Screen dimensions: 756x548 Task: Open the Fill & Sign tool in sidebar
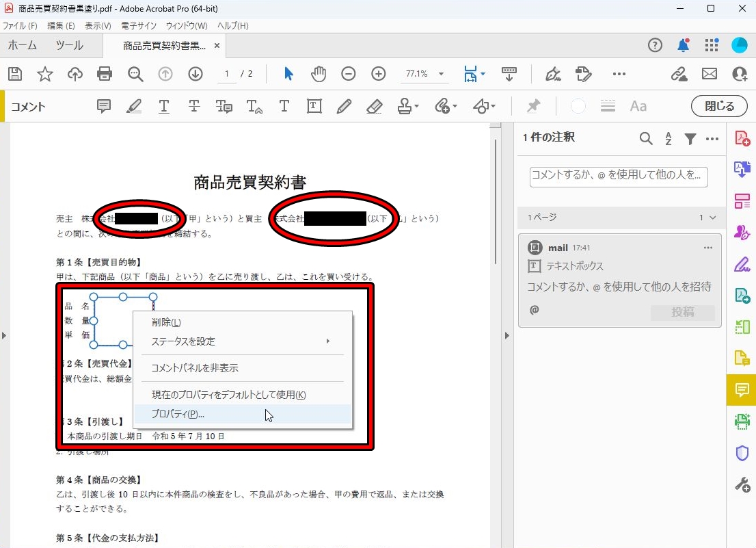(742, 263)
